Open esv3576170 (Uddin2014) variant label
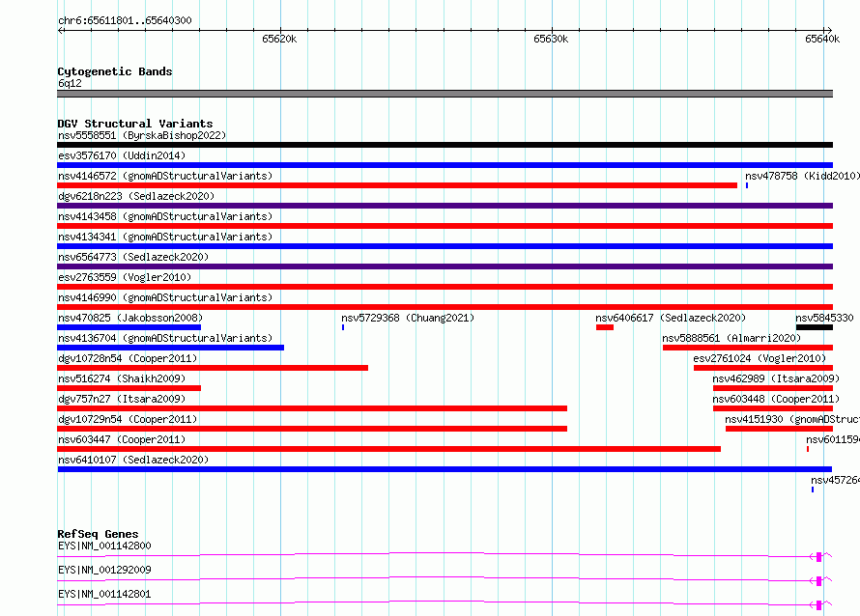This screenshot has width=860, height=616. [x=122, y=155]
